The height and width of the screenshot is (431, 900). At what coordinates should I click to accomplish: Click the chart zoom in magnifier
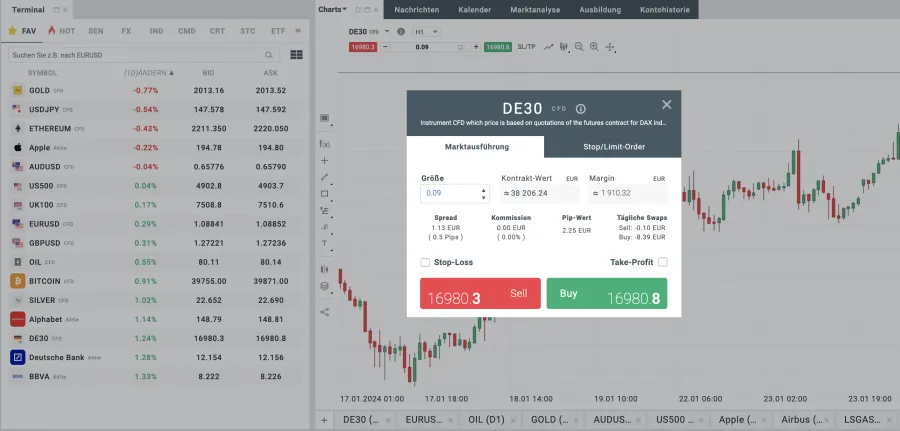point(594,47)
